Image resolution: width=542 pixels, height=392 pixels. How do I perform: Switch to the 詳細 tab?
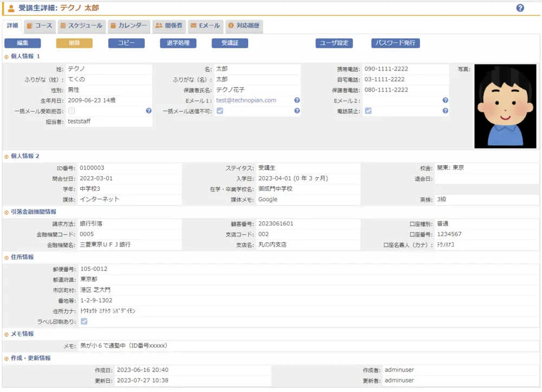pos(12,25)
